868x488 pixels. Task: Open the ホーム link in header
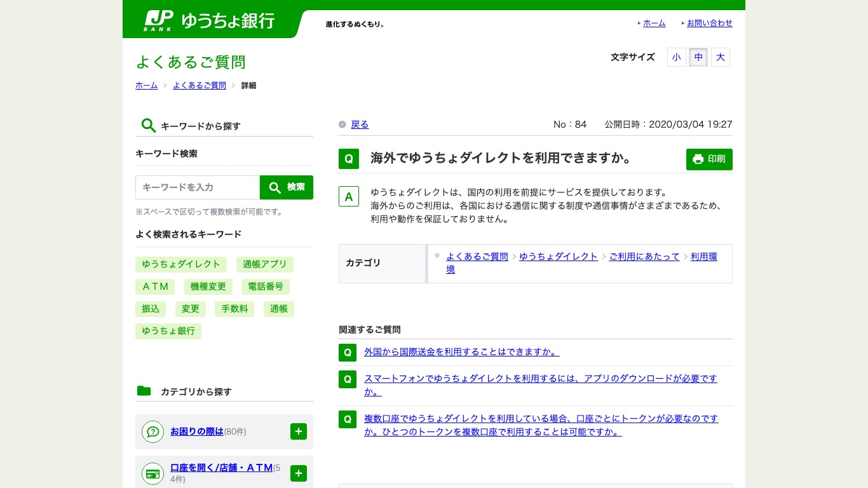[654, 23]
